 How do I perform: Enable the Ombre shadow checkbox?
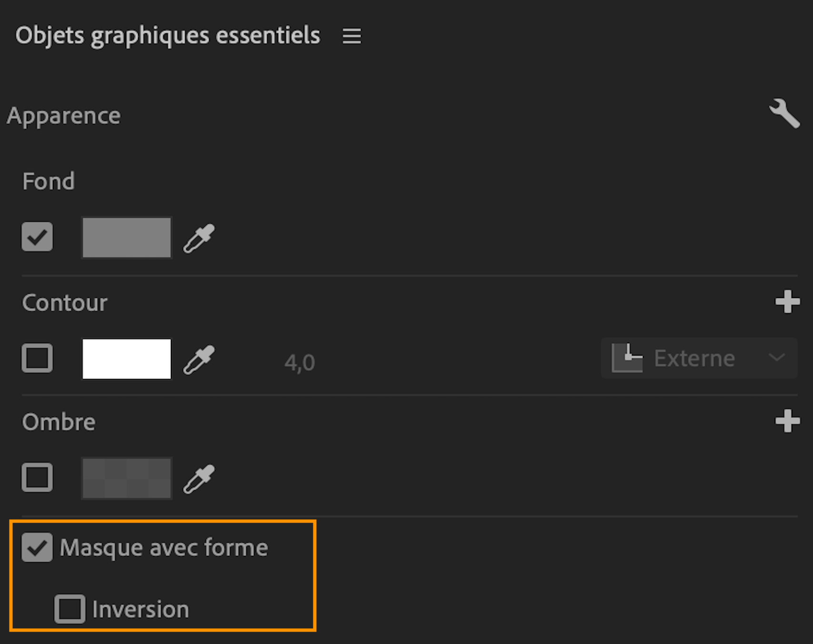tap(37, 477)
